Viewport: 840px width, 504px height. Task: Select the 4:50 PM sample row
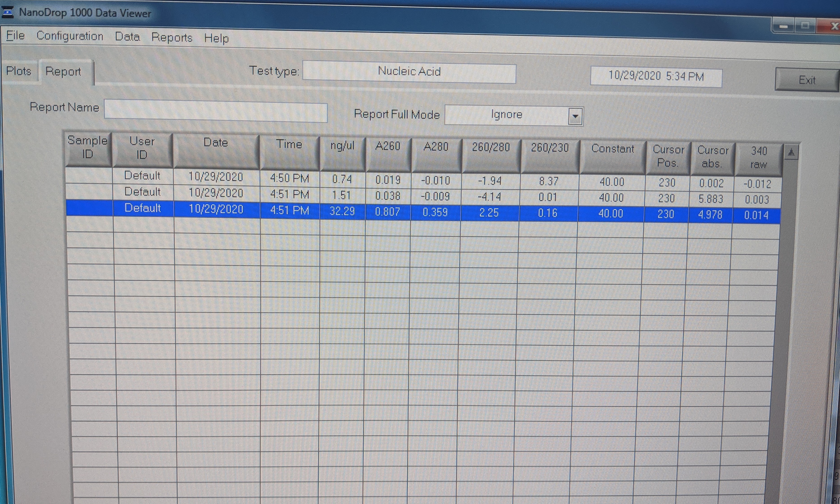point(289,178)
